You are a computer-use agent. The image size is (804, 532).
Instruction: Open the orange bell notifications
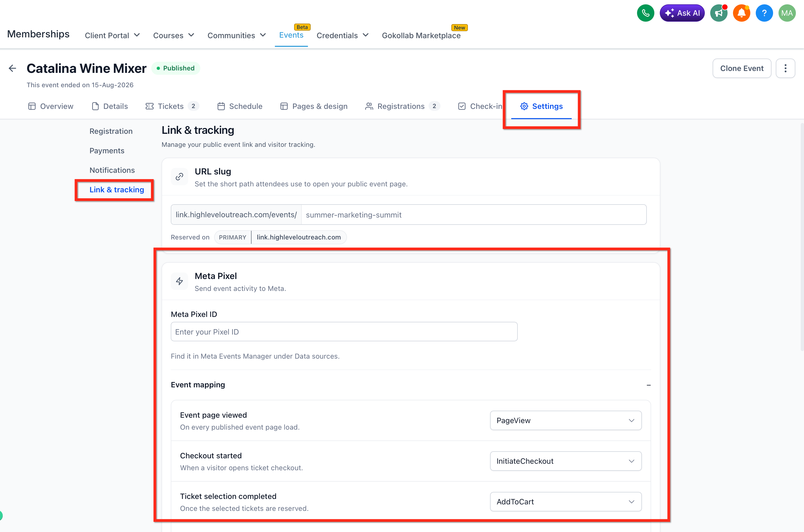click(742, 13)
